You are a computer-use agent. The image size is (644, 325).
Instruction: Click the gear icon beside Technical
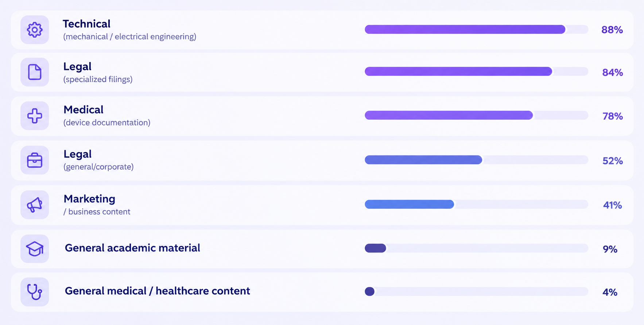pyautogui.click(x=35, y=30)
